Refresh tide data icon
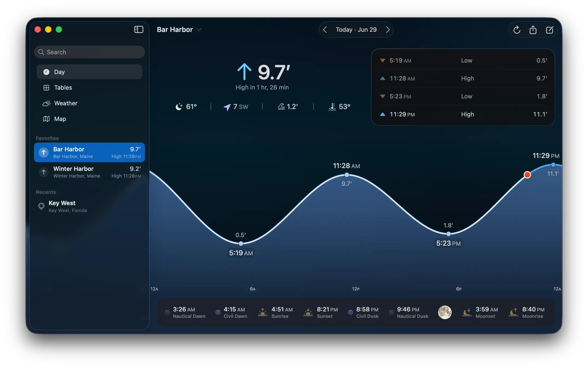 click(x=517, y=30)
